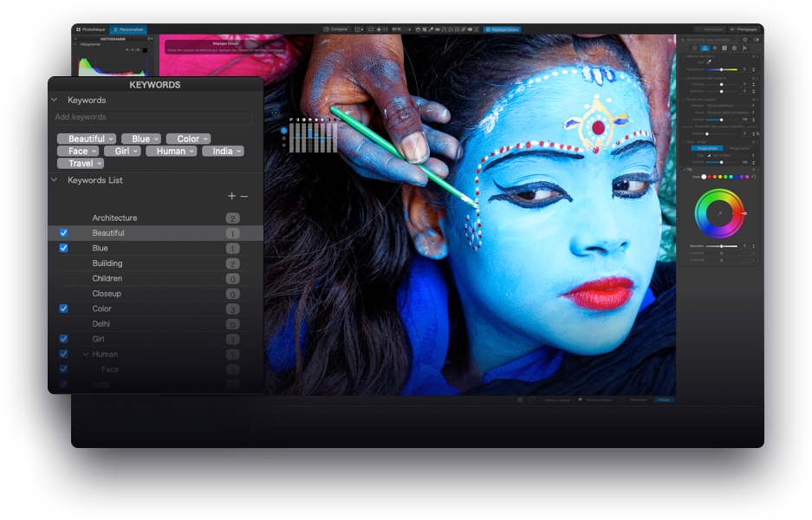812x520 pixels.
Task: Toggle the Color keyword checkbox
Action: pyautogui.click(x=63, y=309)
